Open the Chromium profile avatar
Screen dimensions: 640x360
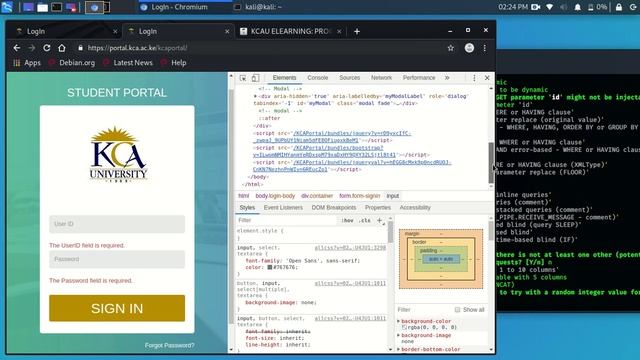469,48
